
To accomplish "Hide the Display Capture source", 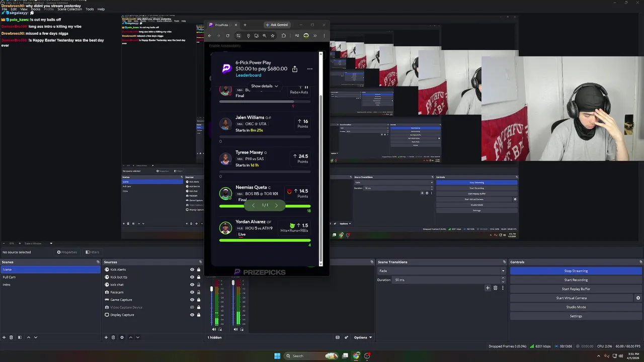I will coord(192,315).
